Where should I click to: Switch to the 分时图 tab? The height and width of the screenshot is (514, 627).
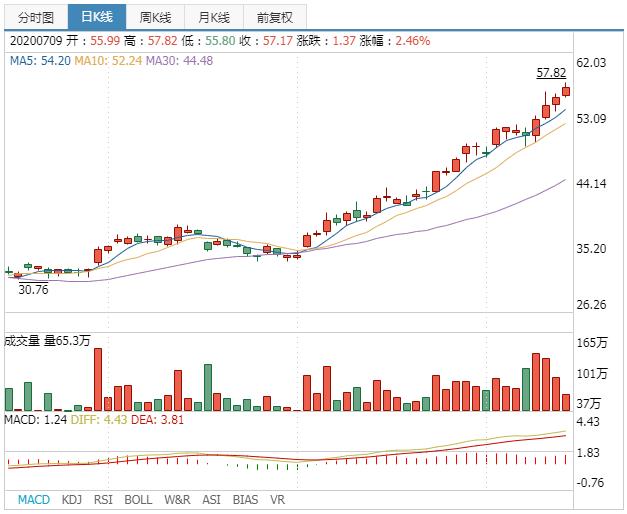coord(35,17)
